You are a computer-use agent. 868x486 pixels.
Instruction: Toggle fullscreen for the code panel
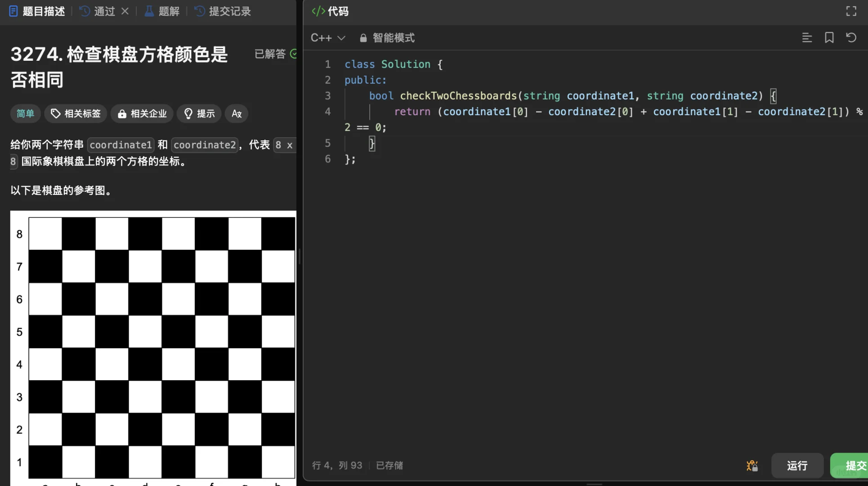coord(851,11)
